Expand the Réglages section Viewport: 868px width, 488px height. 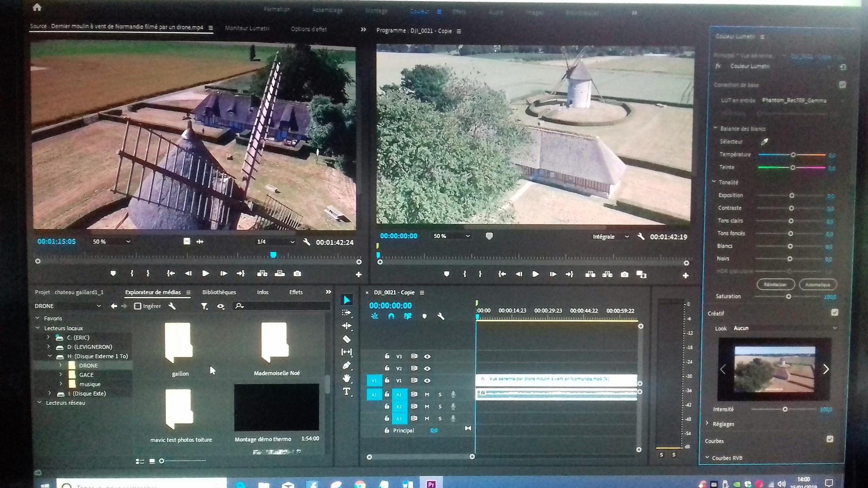pyautogui.click(x=708, y=423)
